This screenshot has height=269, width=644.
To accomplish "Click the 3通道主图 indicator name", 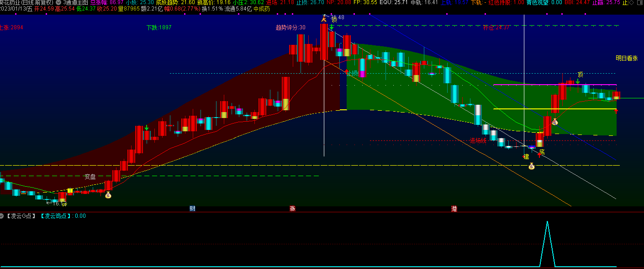I will 75,2.
